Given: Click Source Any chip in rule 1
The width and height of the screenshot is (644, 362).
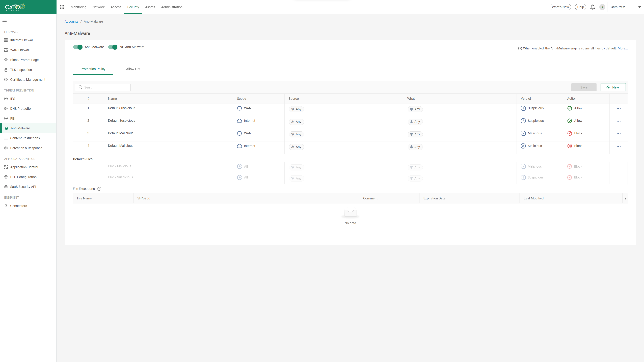Looking at the screenshot, I should pyautogui.click(x=297, y=109).
